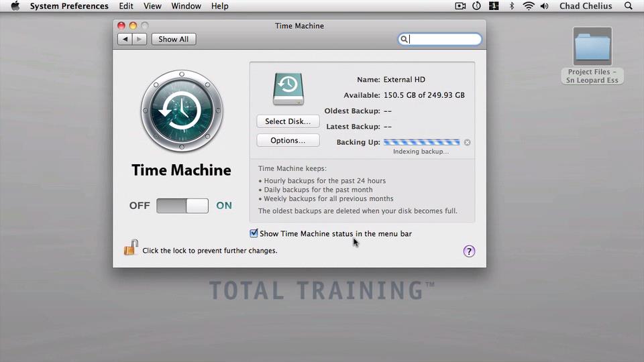Open the Edit menu
The width and height of the screenshot is (644, 362).
[126, 6]
